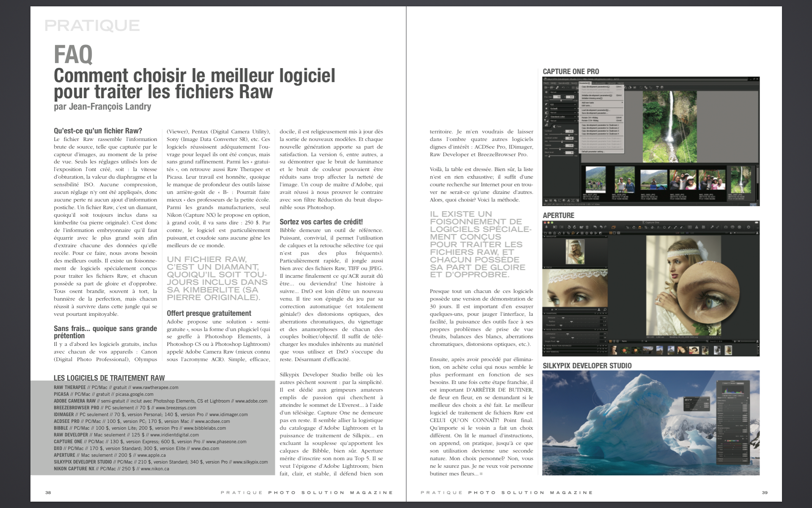Screen dimensions: 812x508
Task: Open the www.nikon.ca link
Action: [155, 469]
